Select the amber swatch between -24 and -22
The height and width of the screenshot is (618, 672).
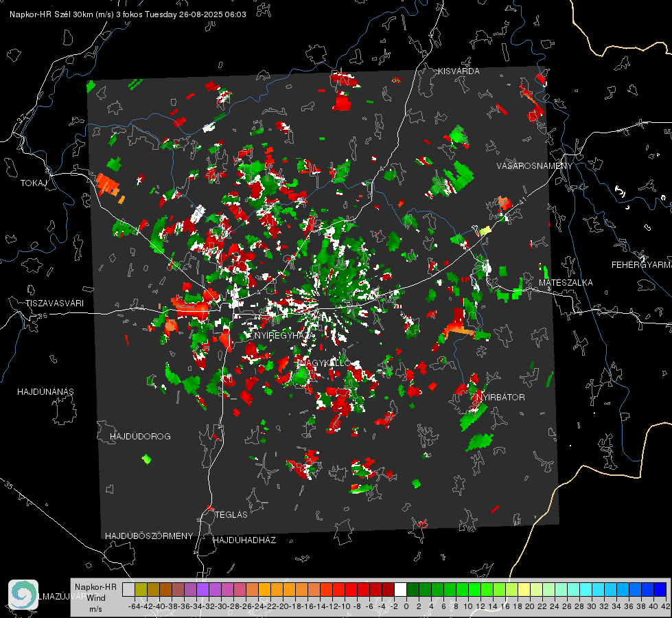click(264, 590)
